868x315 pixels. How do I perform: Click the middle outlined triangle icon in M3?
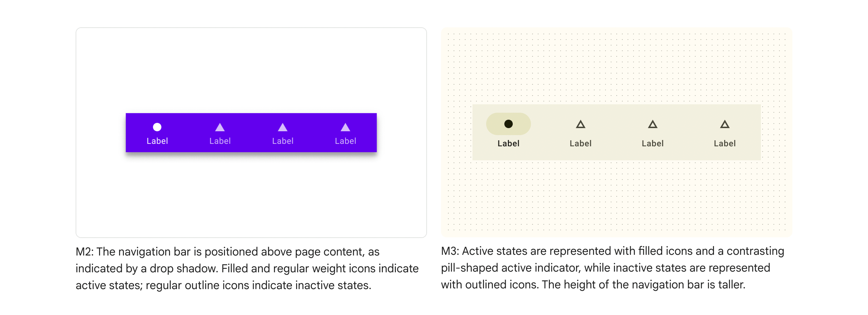[x=653, y=124]
